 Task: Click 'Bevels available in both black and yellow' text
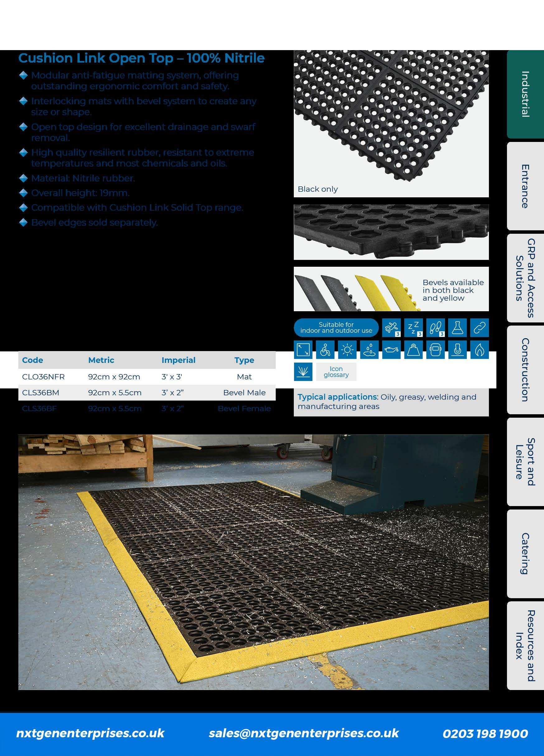pyautogui.click(x=453, y=290)
